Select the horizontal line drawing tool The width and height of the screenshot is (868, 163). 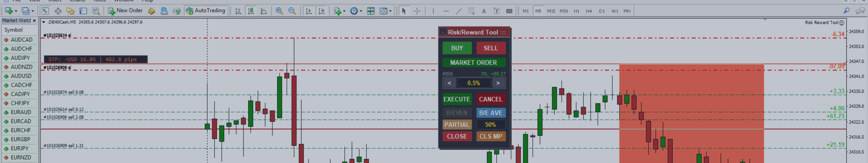point(446,11)
